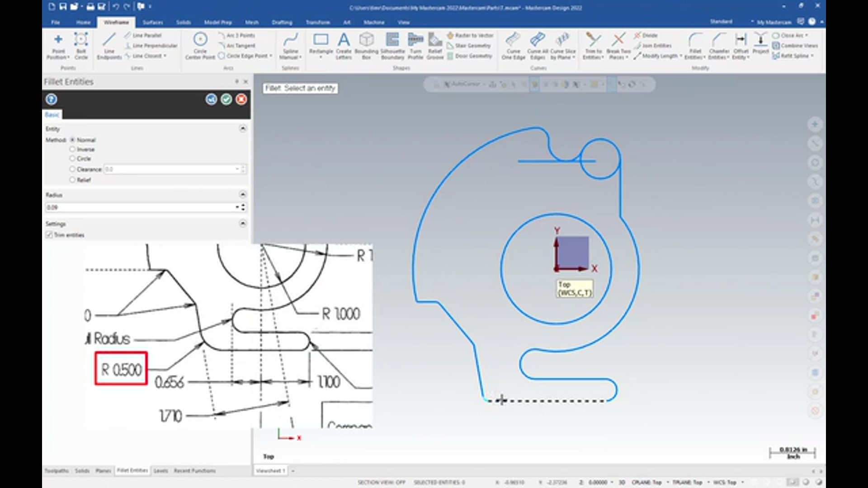Image resolution: width=868 pixels, height=488 pixels.
Task: Cancel fillet with red X icon
Action: point(241,99)
